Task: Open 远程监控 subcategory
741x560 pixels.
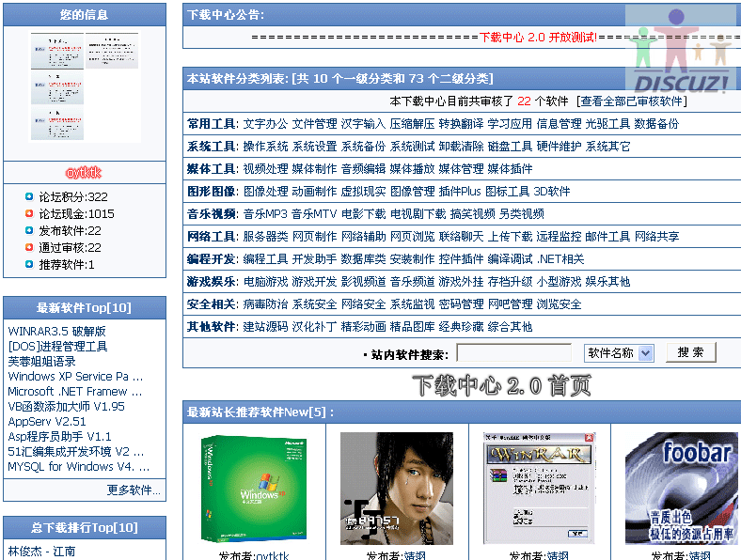Action: tap(559, 237)
